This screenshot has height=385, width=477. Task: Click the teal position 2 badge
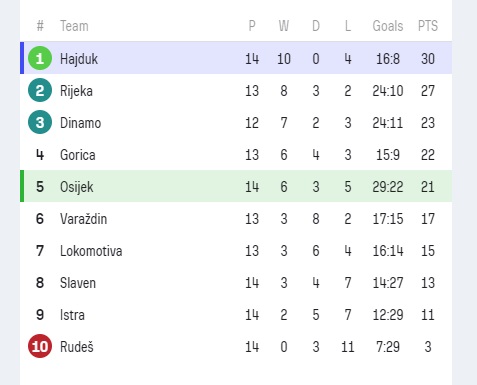click(x=40, y=90)
